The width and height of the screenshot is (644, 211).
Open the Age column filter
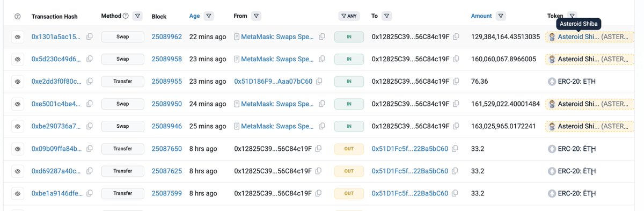click(x=209, y=16)
